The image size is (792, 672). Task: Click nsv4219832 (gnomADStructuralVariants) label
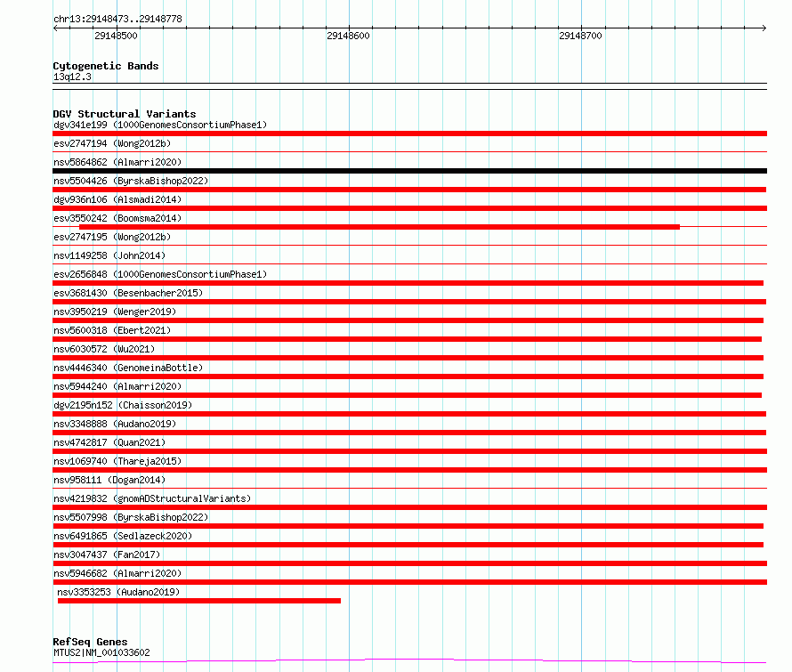tap(152, 498)
